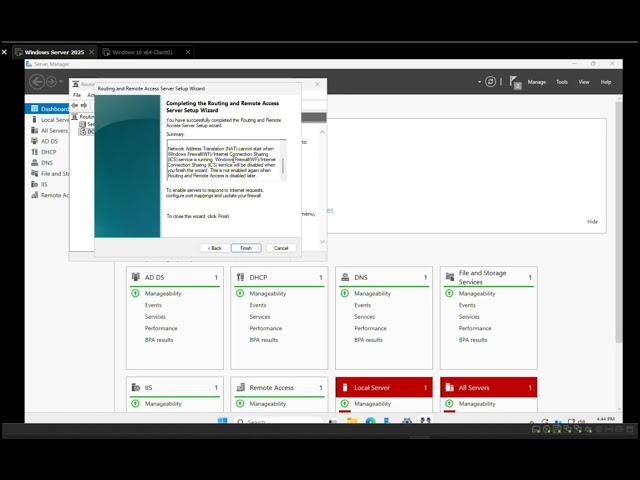The height and width of the screenshot is (480, 640).
Task: Go forward in Server Manager navigation
Action: (51, 82)
